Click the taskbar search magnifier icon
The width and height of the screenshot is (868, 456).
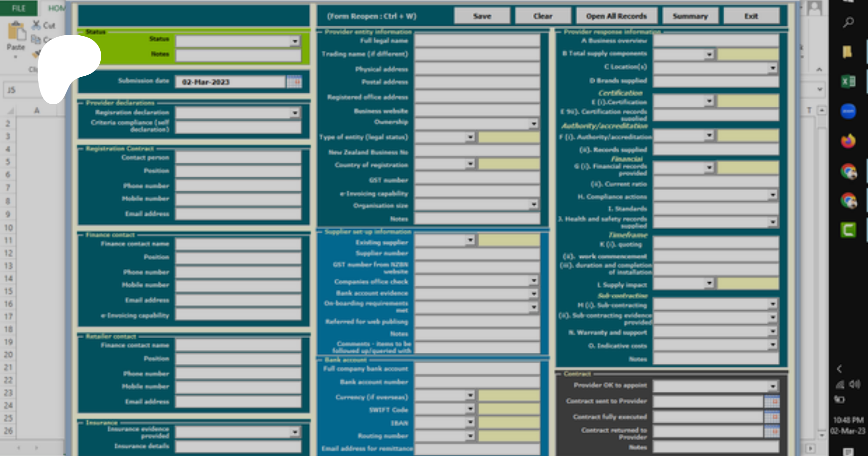pos(848,22)
